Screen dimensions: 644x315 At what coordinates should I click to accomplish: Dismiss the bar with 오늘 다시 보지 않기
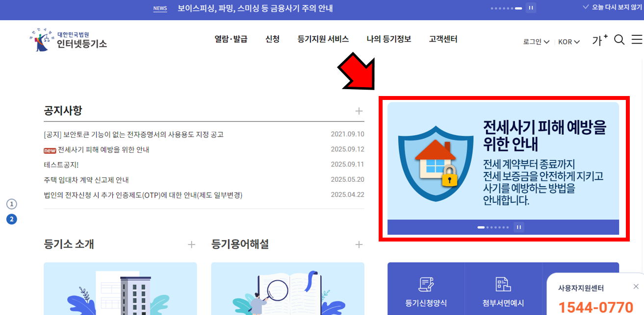coord(612,7)
